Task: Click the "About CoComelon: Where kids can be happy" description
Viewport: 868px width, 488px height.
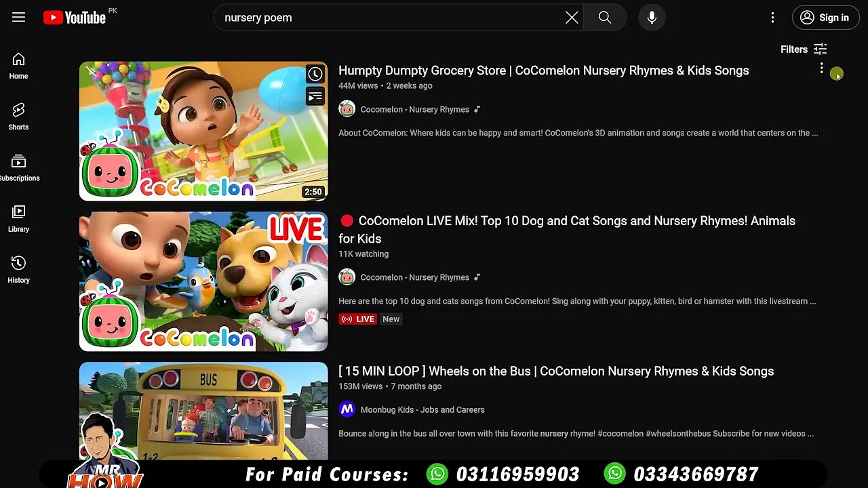Action: click(578, 133)
